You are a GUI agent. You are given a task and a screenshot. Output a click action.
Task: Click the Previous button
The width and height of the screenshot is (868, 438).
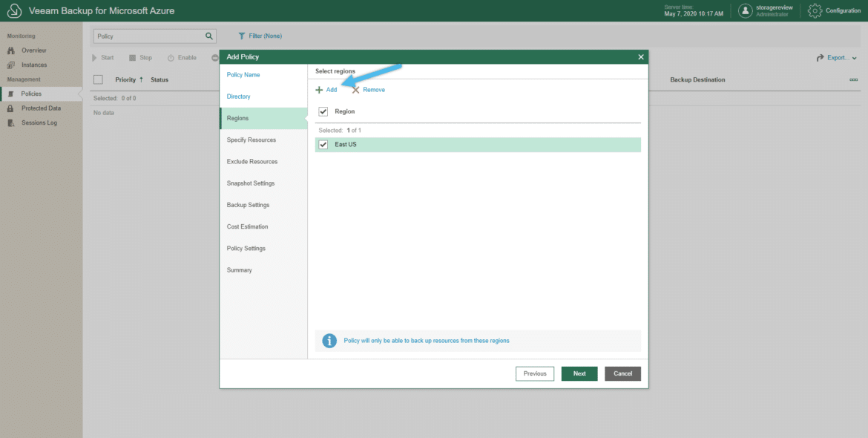pos(535,373)
